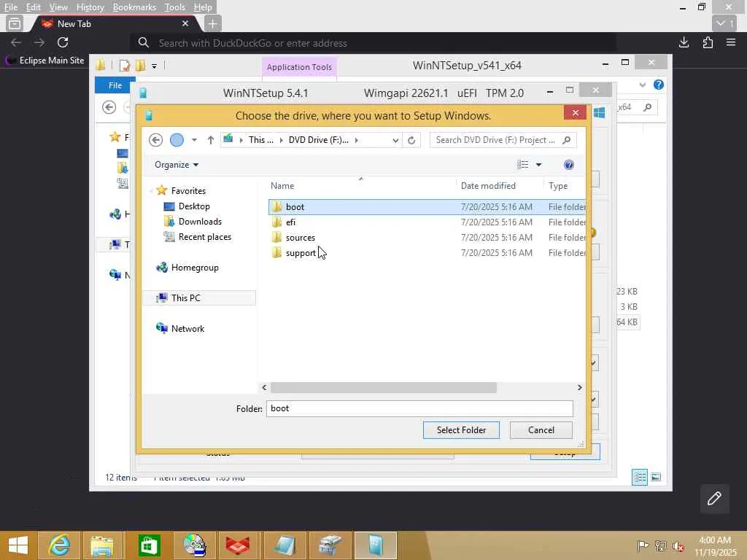Switch Explorer to large icons view
This screenshot has width=747, height=560.
[656, 477]
